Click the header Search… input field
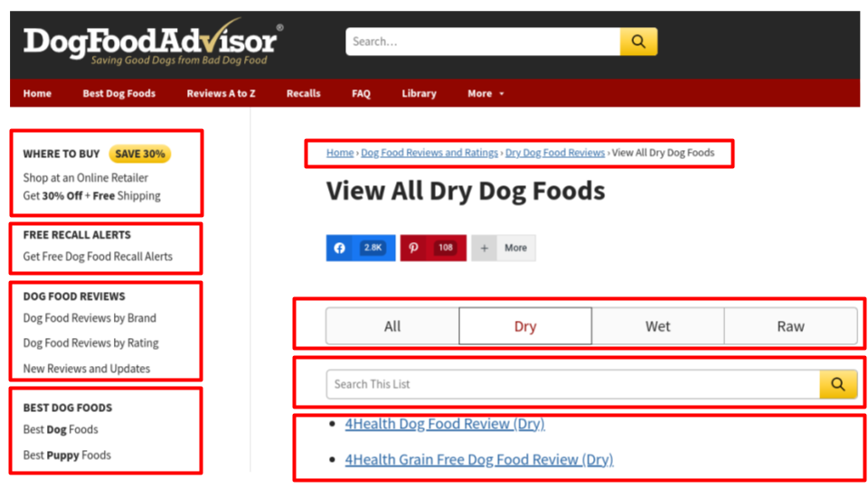Screen dimensions: 868x488 coord(483,42)
